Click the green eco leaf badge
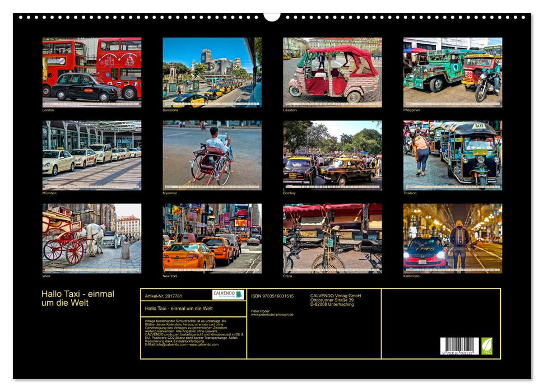 pyautogui.click(x=486, y=347)
